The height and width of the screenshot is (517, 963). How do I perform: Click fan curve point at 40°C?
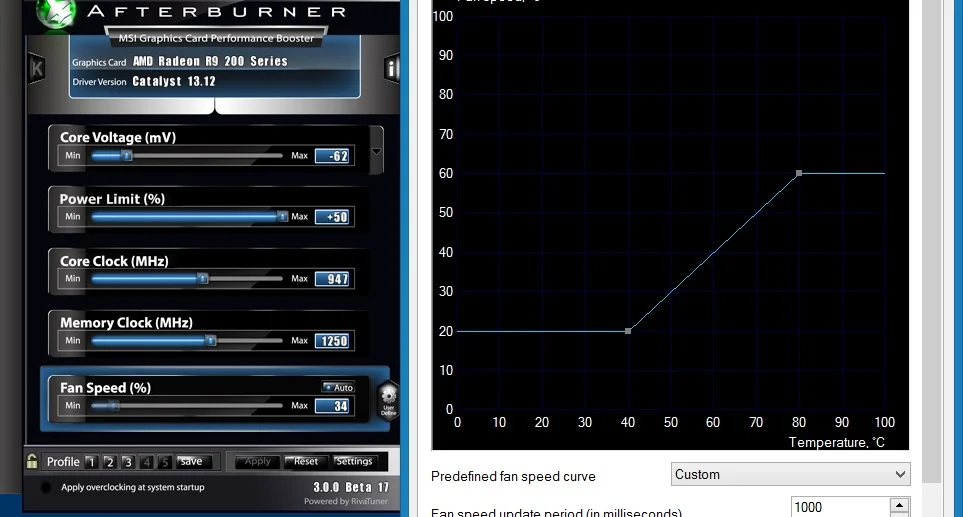tap(628, 331)
